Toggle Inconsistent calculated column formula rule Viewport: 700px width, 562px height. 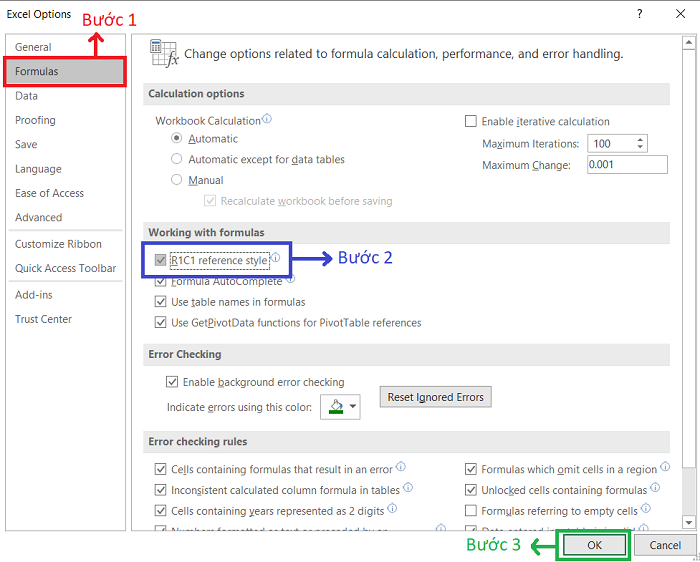pyautogui.click(x=160, y=490)
